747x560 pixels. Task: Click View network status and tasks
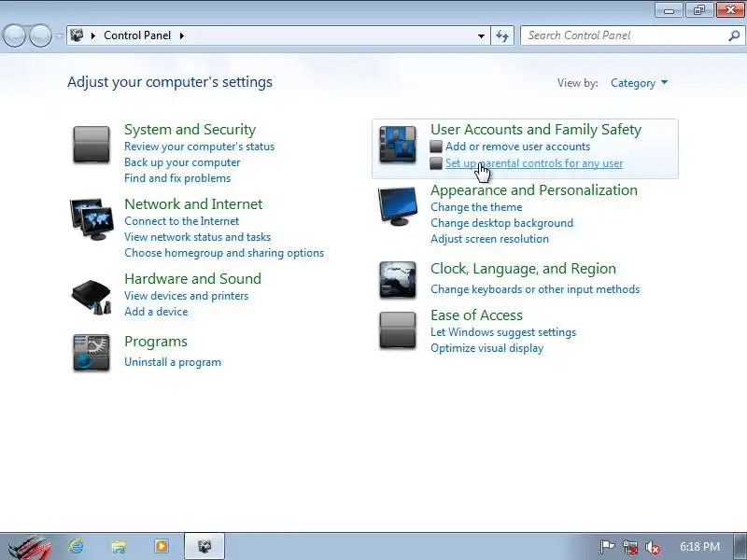coord(198,237)
